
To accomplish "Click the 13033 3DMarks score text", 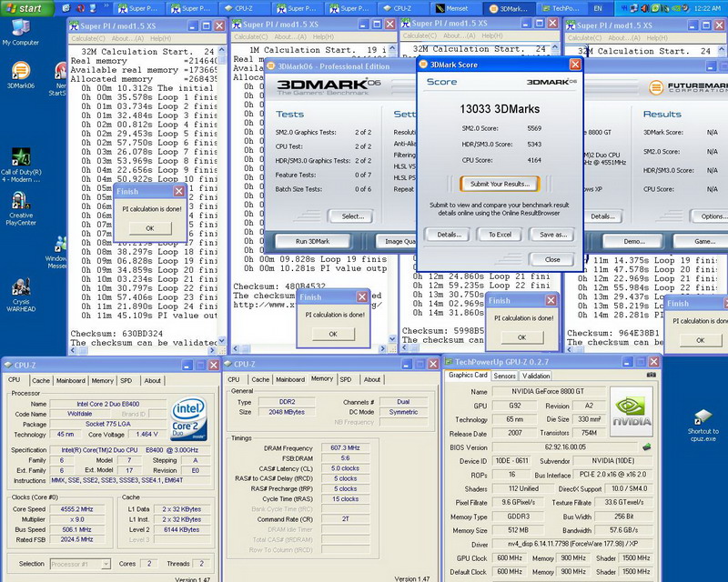I will coord(500,109).
